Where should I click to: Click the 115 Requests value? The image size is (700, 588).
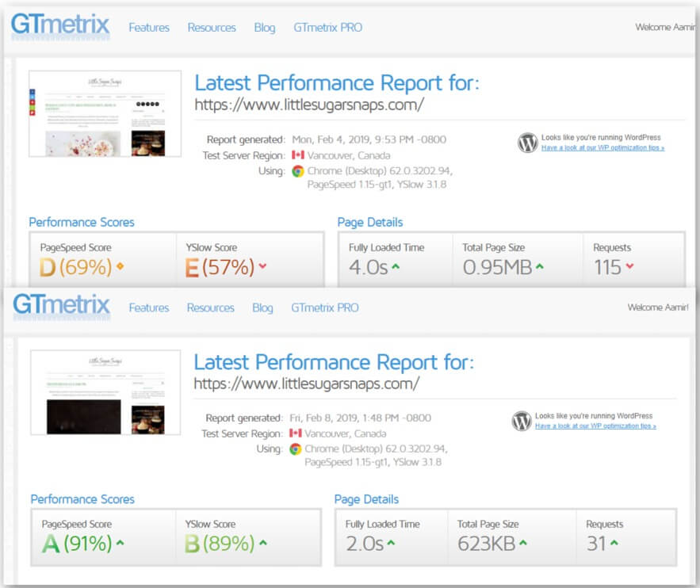[607, 267]
